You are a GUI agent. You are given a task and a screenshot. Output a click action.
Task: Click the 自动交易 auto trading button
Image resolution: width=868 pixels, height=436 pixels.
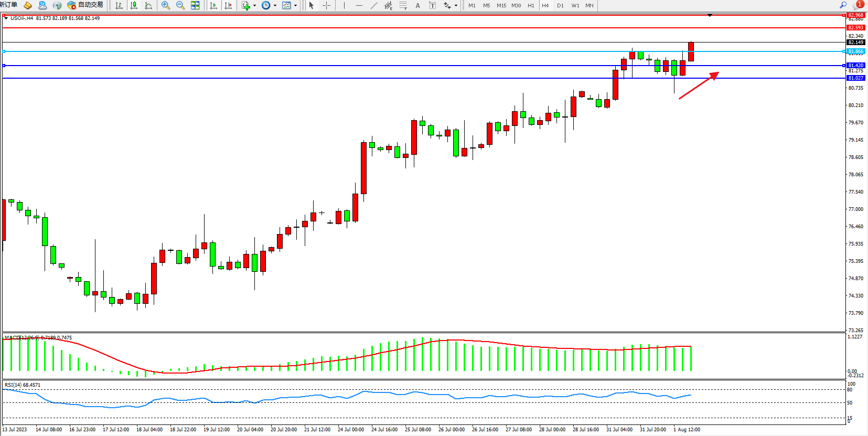[85, 5]
